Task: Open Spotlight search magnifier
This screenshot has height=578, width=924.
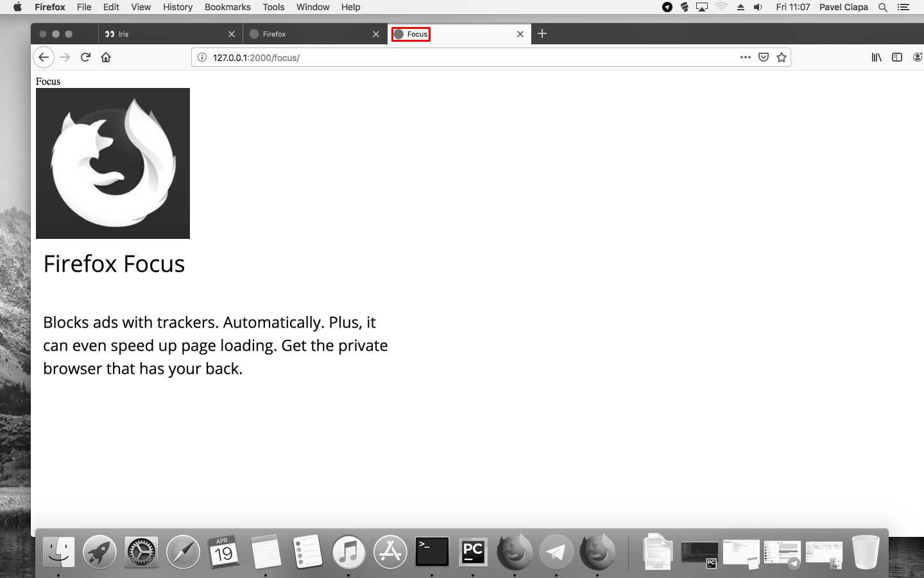Action: pos(883,7)
